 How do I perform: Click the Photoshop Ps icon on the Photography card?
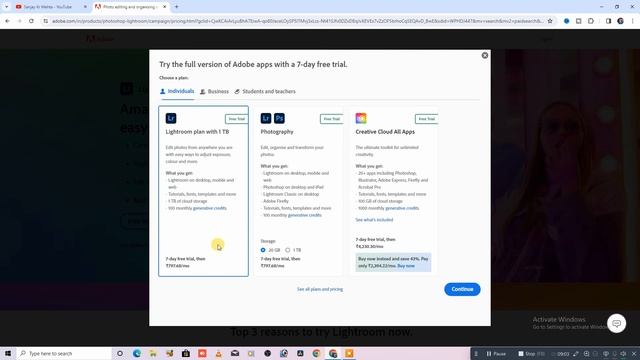[x=279, y=118]
